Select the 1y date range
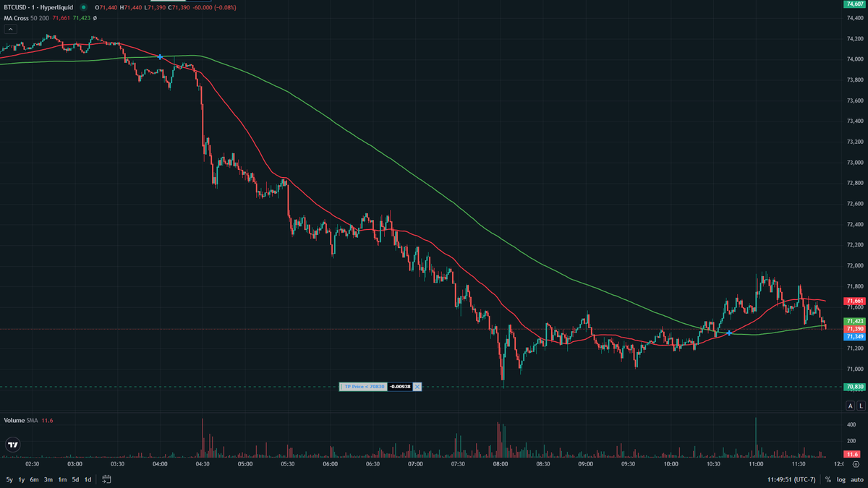 tap(22, 479)
